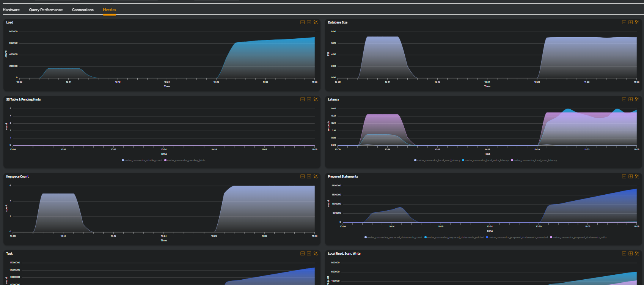This screenshot has width=644, height=285.
Task: Click the Task panel title
Action: (x=9, y=254)
